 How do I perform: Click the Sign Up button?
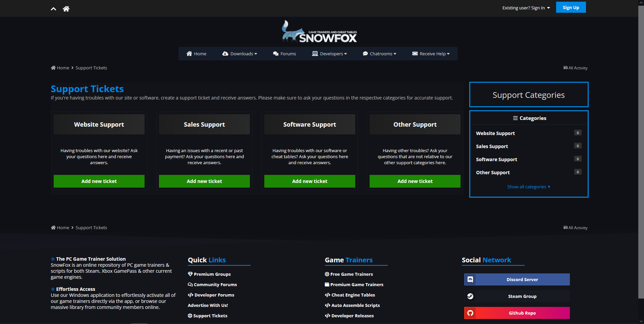point(571,7)
